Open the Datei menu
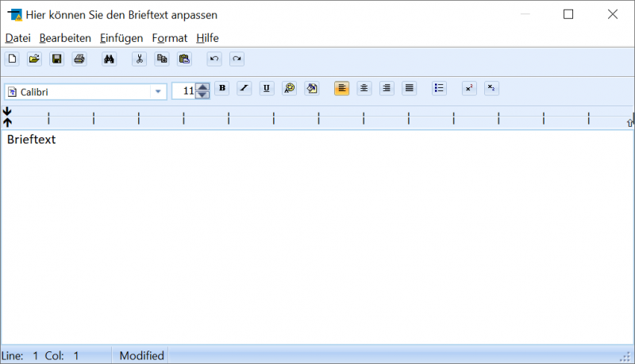This screenshot has height=364, width=635. point(17,38)
